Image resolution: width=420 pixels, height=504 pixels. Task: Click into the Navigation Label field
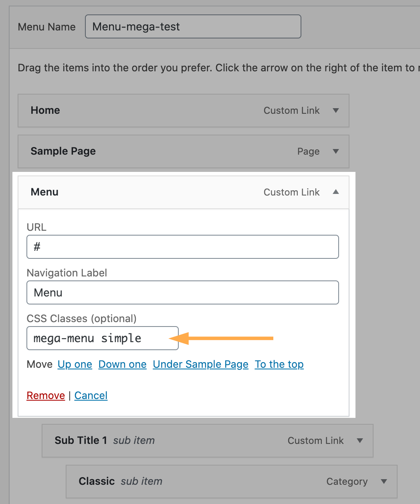click(182, 292)
